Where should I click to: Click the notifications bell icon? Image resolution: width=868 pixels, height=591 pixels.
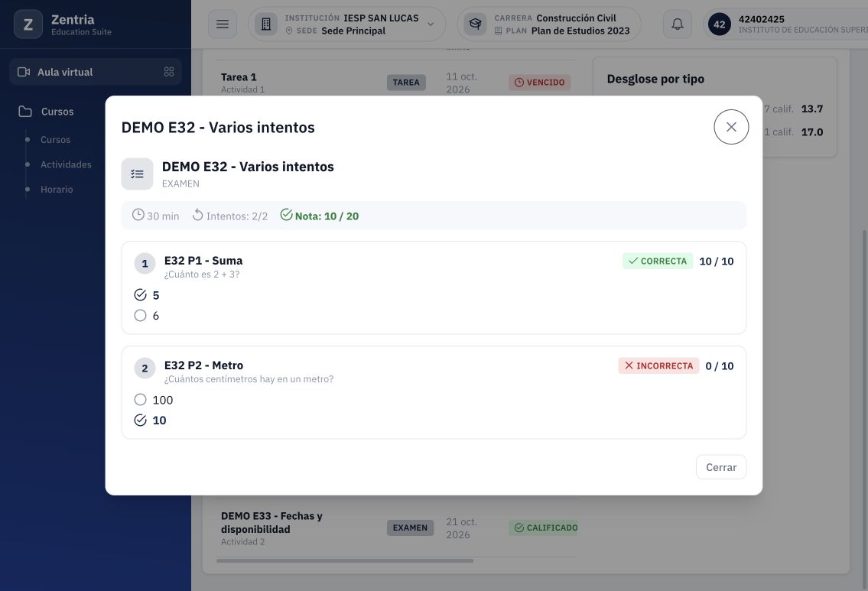click(677, 24)
